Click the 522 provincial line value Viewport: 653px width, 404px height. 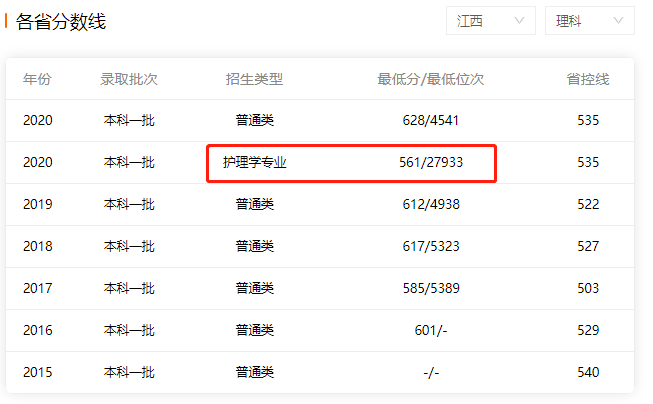pyautogui.click(x=588, y=204)
